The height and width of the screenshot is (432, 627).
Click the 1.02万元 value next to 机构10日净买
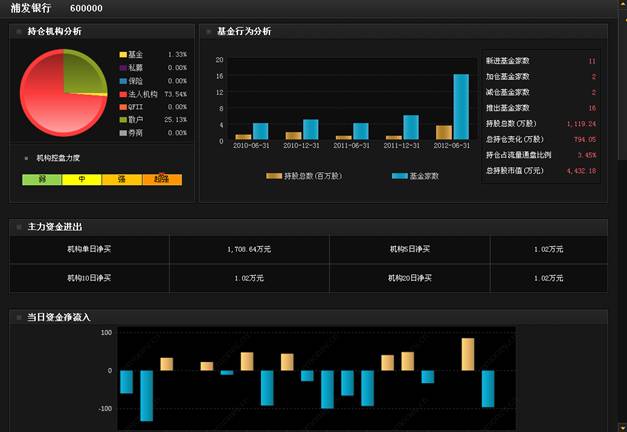tap(249, 278)
